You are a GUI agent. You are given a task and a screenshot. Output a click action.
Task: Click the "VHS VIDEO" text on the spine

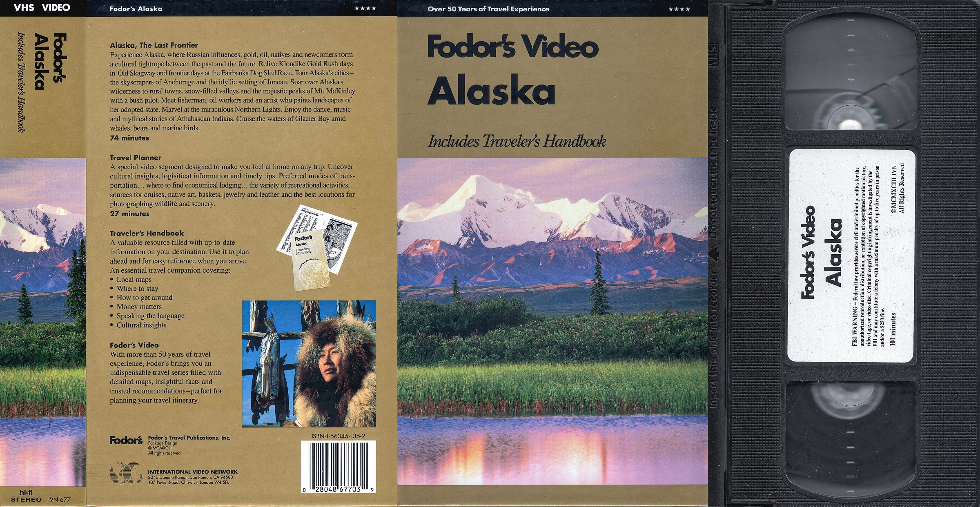[42, 7]
